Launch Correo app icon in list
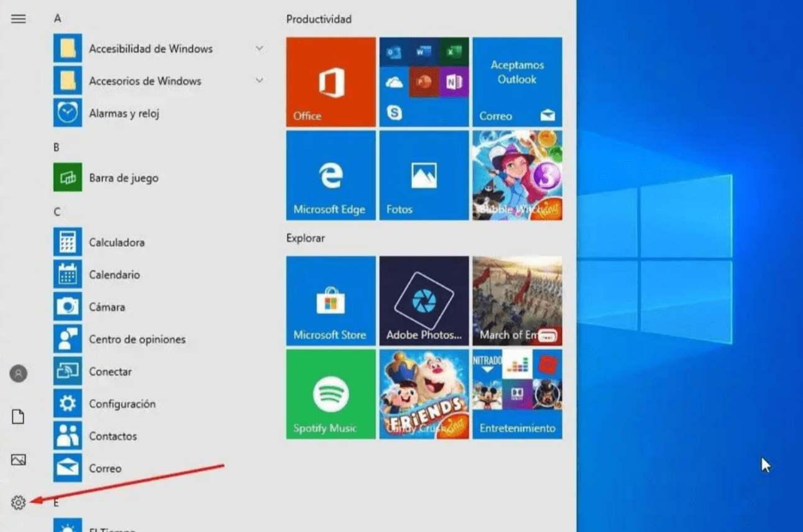Image resolution: width=803 pixels, height=532 pixels. [68, 469]
